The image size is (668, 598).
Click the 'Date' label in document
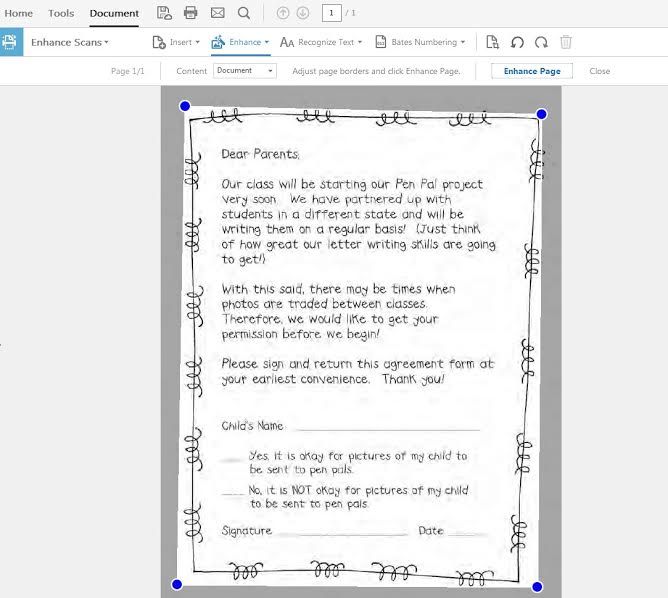pos(431,531)
